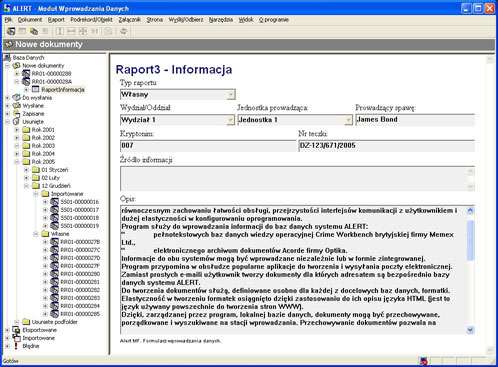The image size is (498, 367).
Task: Open the Załącznik menu
Action: [x=130, y=20]
